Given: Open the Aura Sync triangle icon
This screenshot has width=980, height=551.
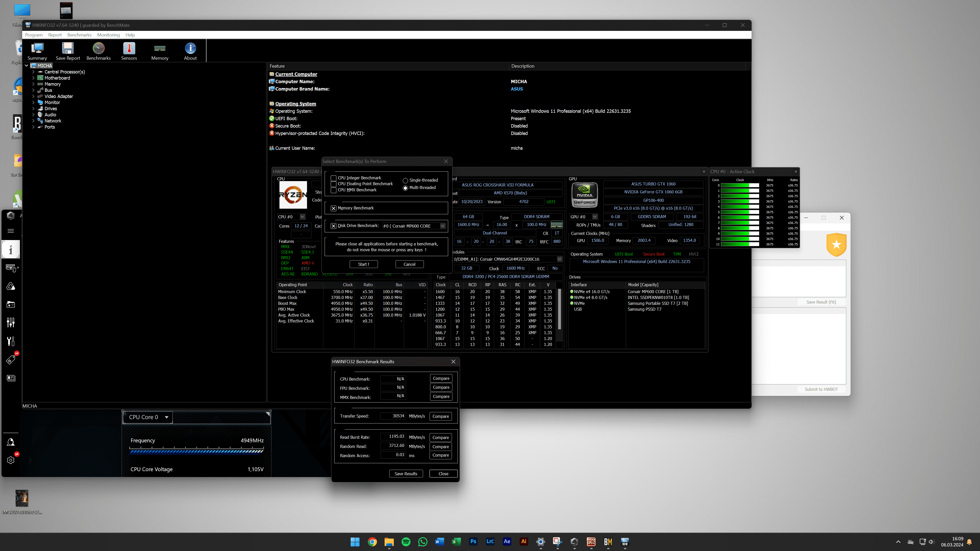Looking at the screenshot, I should click(x=11, y=286).
